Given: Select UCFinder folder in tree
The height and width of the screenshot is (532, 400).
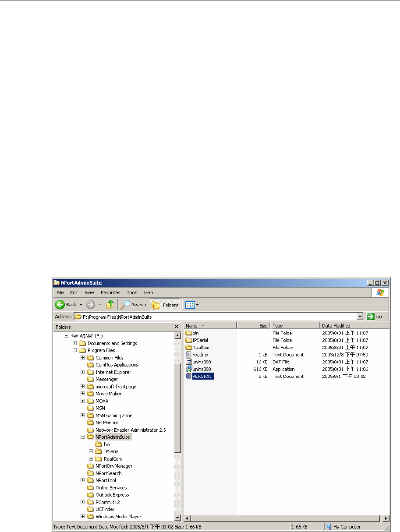Looking at the screenshot, I should pyautogui.click(x=101, y=509).
